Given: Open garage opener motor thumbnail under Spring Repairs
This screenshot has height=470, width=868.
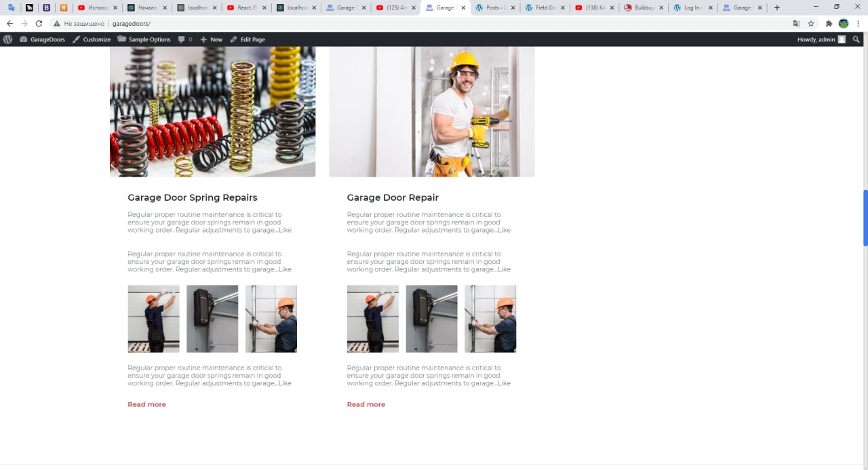Looking at the screenshot, I should pyautogui.click(x=212, y=319).
